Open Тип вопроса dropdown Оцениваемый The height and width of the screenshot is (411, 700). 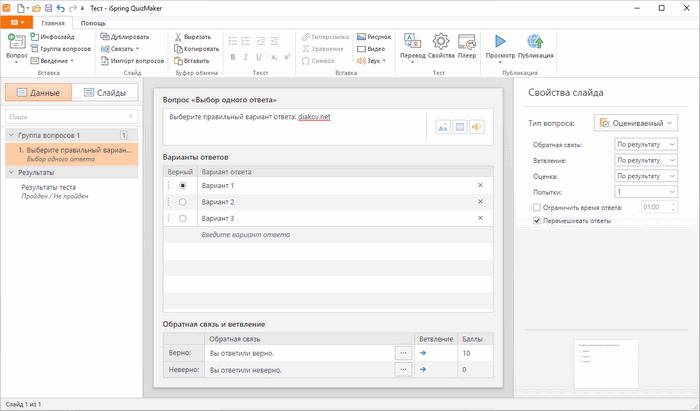pos(636,123)
